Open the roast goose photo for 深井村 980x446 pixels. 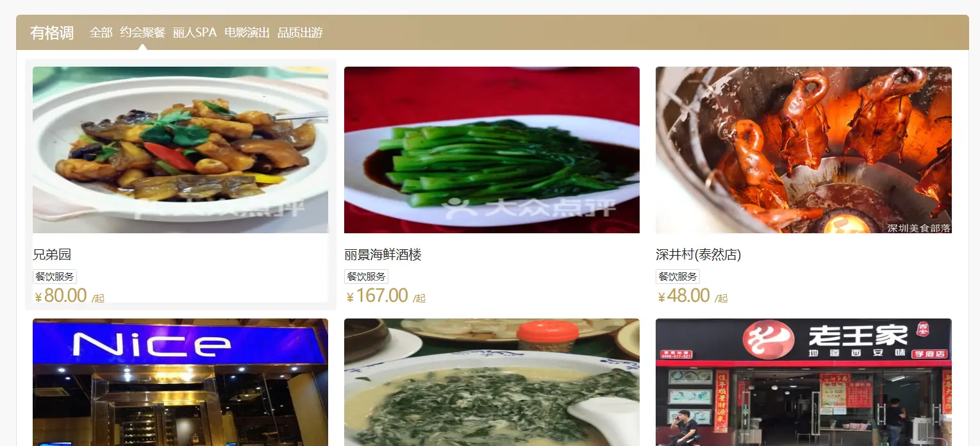(803, 150)
